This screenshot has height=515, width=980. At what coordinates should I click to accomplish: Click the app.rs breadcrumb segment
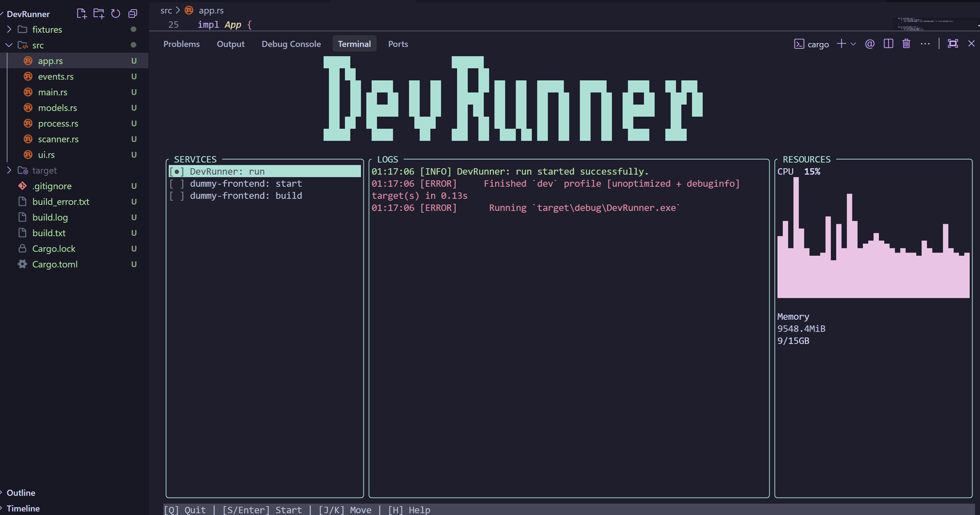211,11
